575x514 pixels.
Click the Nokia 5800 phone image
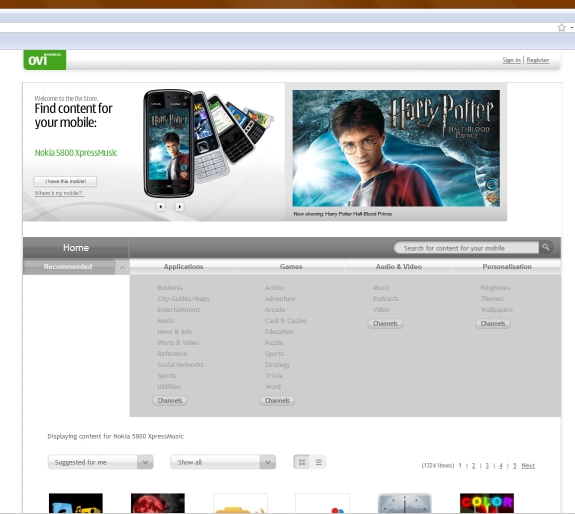(x=169, y=144)
